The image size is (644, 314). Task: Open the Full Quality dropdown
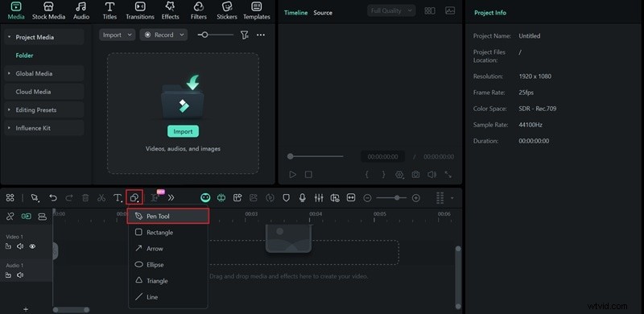coord(391,11)
